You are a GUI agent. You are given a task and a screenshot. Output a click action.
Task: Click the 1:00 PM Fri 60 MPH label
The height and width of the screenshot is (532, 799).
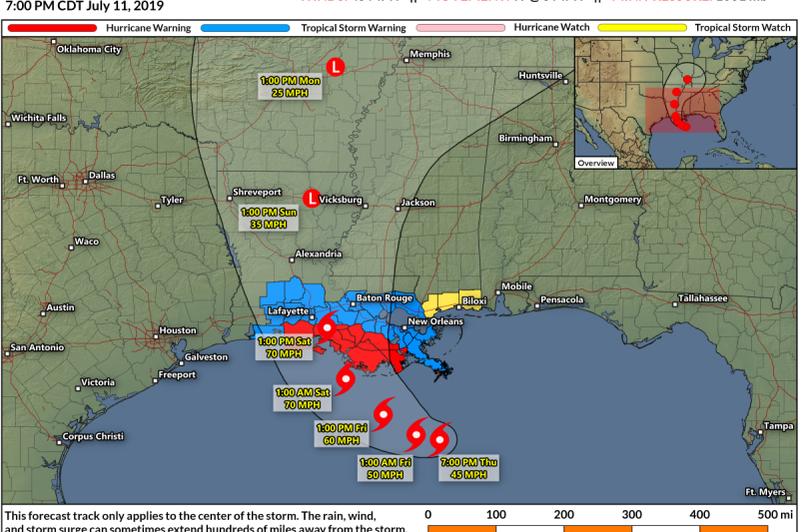tap(342, 434)
